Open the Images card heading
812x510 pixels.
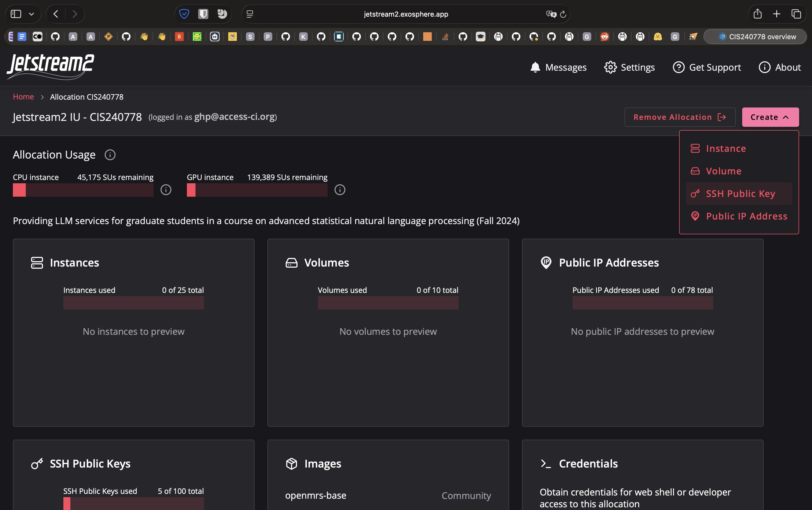(322, 464)
